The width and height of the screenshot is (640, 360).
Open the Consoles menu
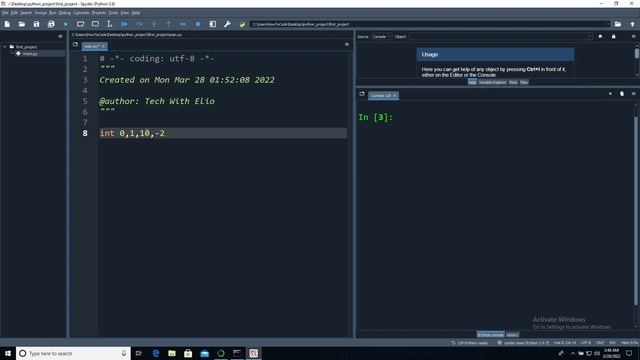click(81, 13)
